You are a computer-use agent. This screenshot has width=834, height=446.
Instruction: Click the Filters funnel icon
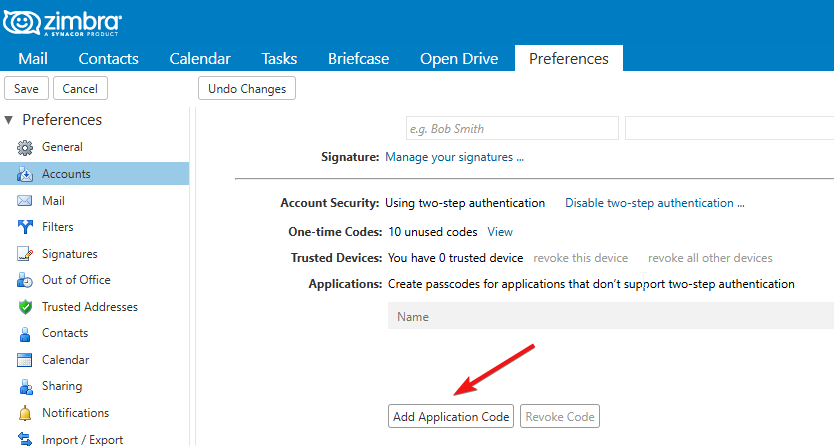tap(25, 227)
